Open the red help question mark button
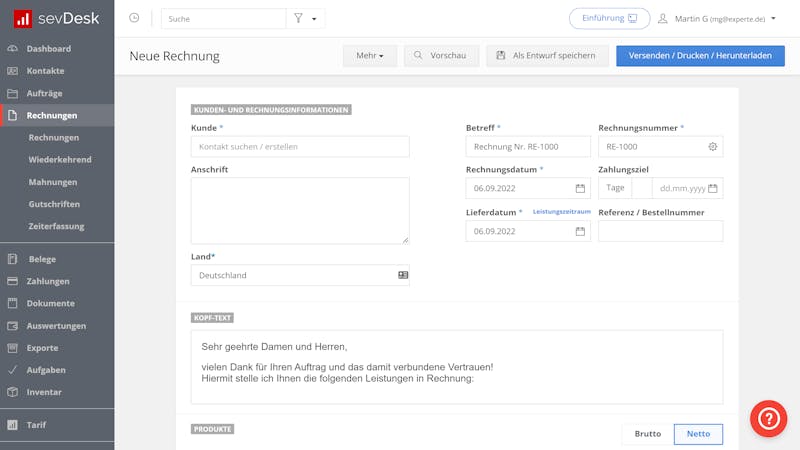 pyautogui.click(x=768, y=418)
